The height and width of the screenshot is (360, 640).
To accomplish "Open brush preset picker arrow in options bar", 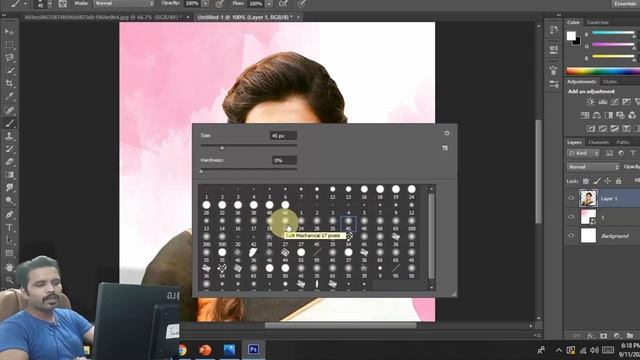I will [49, 4].
